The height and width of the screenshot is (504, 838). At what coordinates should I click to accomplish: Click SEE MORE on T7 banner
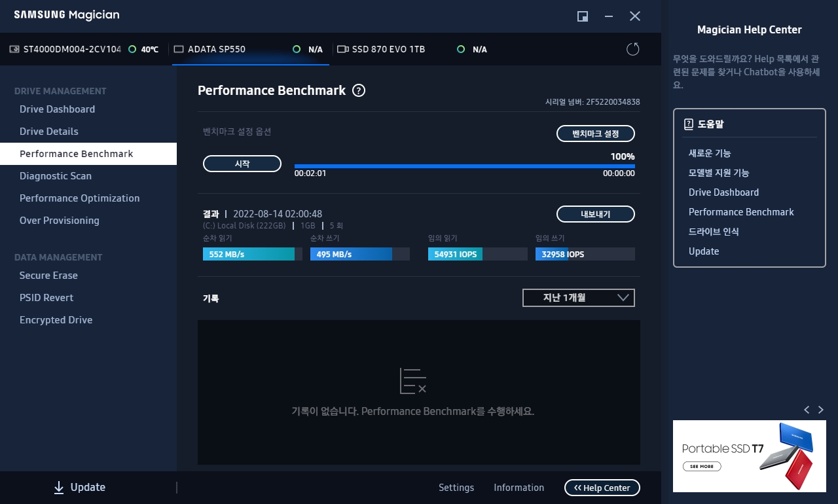pyautogui.click(x=702, y=467)
